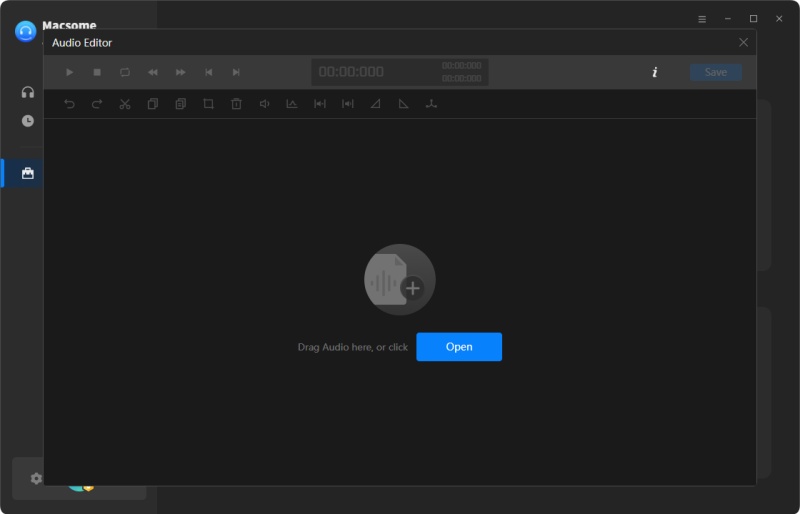Apply fade in with rising triangle icon
This screenshot has width=800, height=514.
[376, 104]
